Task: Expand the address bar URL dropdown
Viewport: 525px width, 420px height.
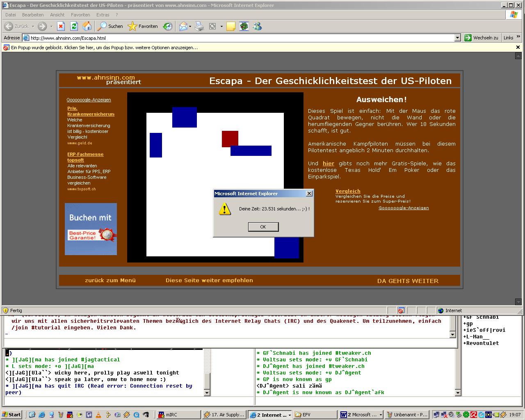Action: [x=458, y=38]
